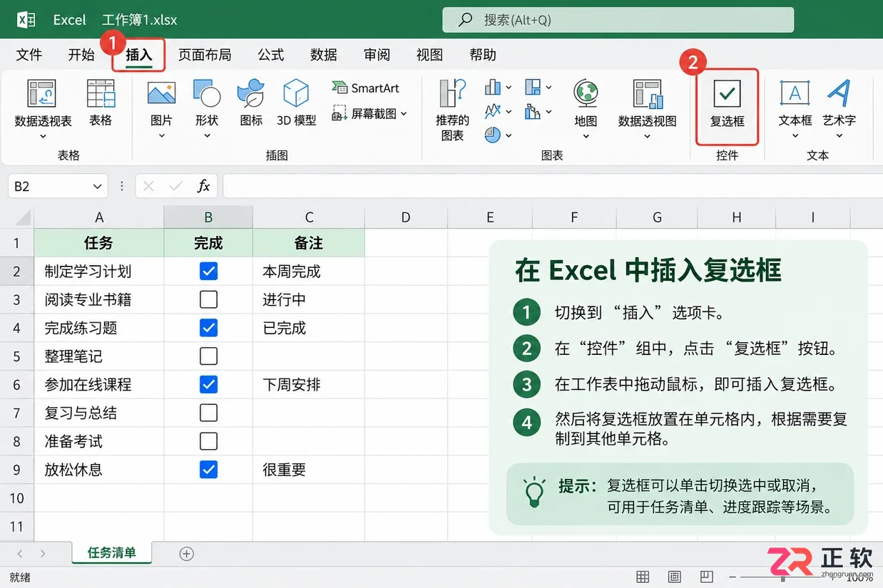This screenshot has height=588, width=883.
Task: Switch to the 数据 tab
Action: coord(324,55)
